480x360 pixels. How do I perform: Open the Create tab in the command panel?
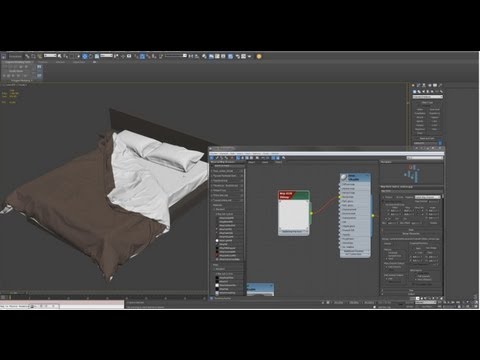tap(413, 86)
